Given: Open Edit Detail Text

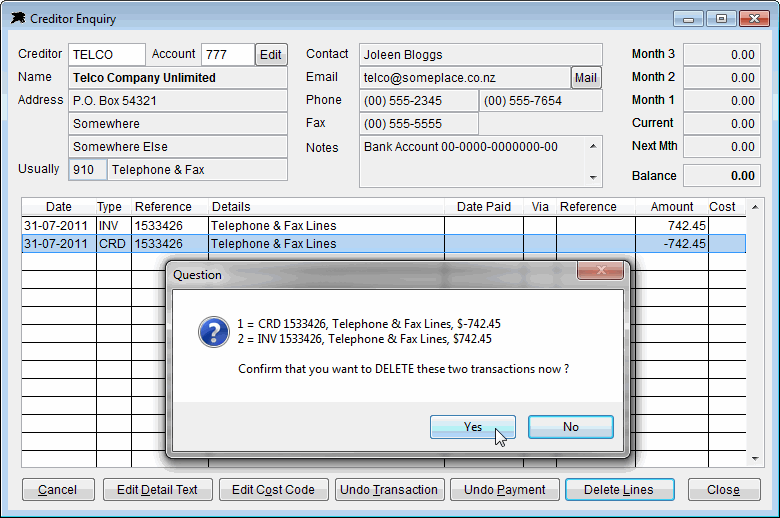Looking at the screenshot, I should pyautogui.click(x=157, y=490).
